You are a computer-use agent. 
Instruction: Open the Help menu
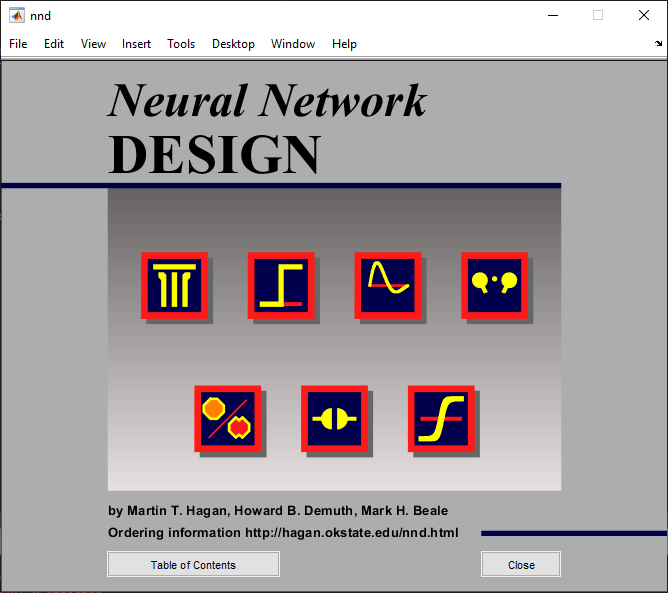pyautogui.click(x=344, y=44)
